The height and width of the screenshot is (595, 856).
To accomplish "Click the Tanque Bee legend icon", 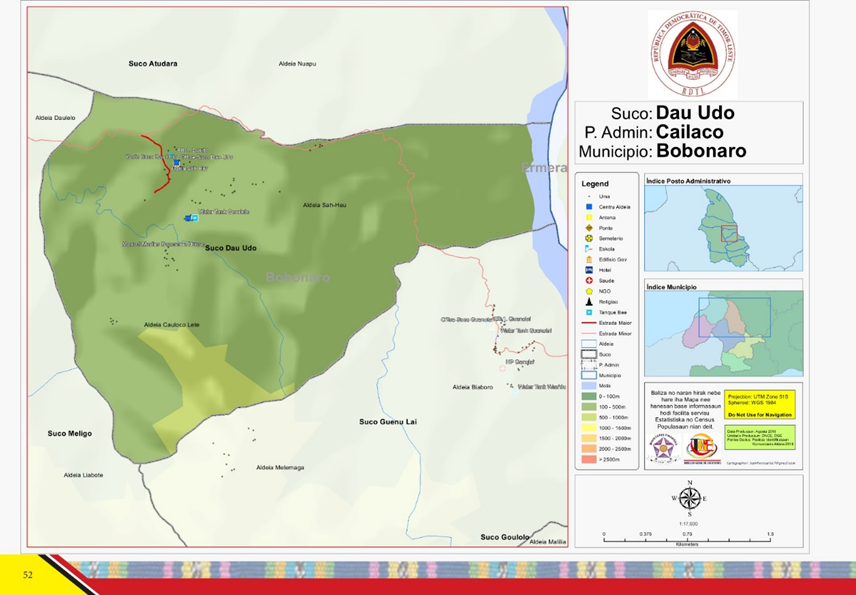I will tap(589, 312).
